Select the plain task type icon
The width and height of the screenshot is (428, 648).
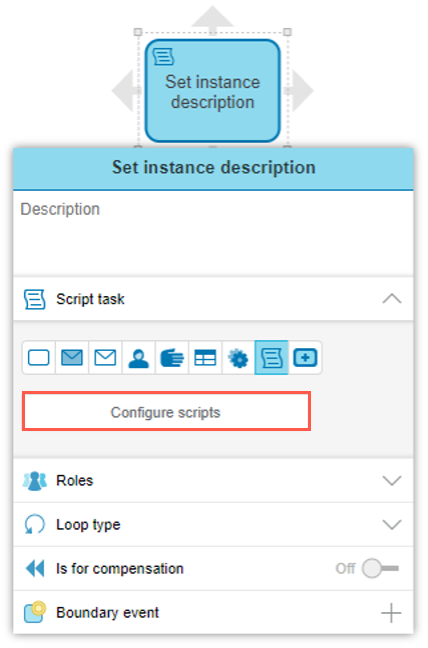[x=38, y=358]
